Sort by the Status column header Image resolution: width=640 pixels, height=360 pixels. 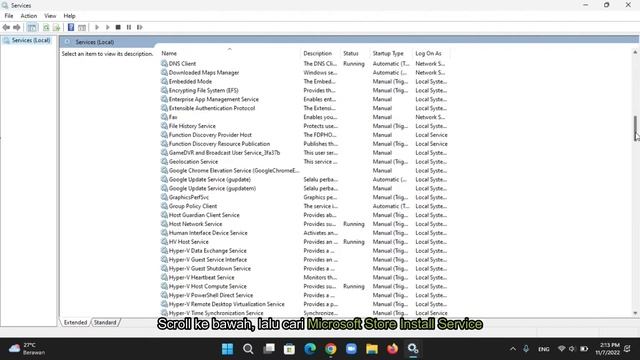[355, 53]
